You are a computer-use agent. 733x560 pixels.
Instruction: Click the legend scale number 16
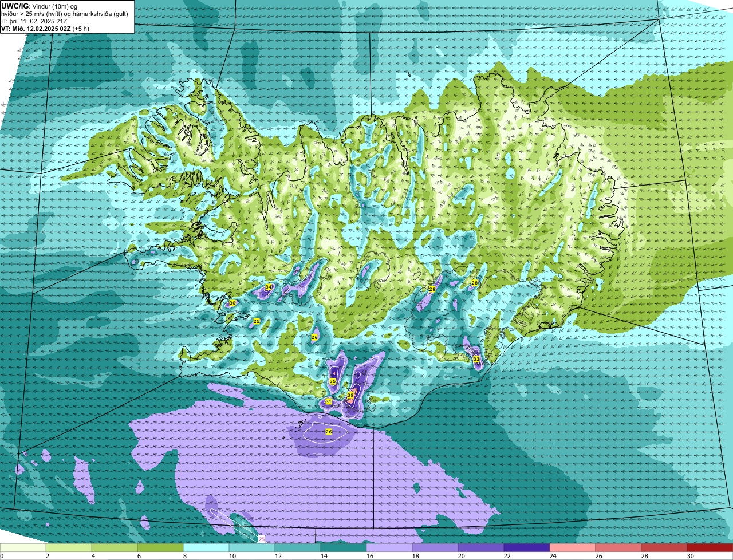[370, 556]
